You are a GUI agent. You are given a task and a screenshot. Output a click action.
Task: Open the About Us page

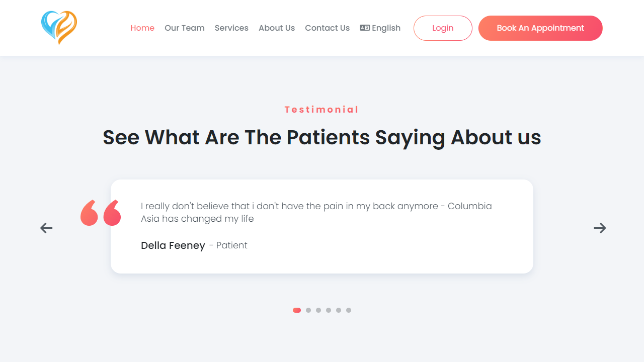point(277,28)
